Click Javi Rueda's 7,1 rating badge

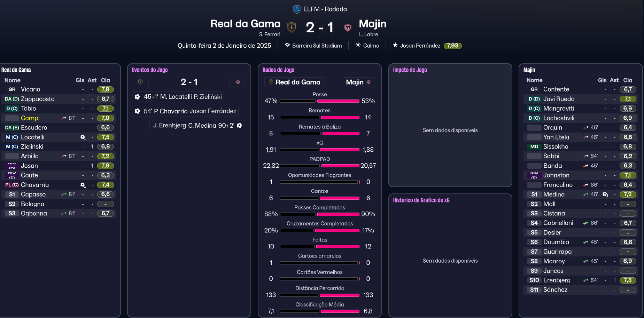pos(628,99)
